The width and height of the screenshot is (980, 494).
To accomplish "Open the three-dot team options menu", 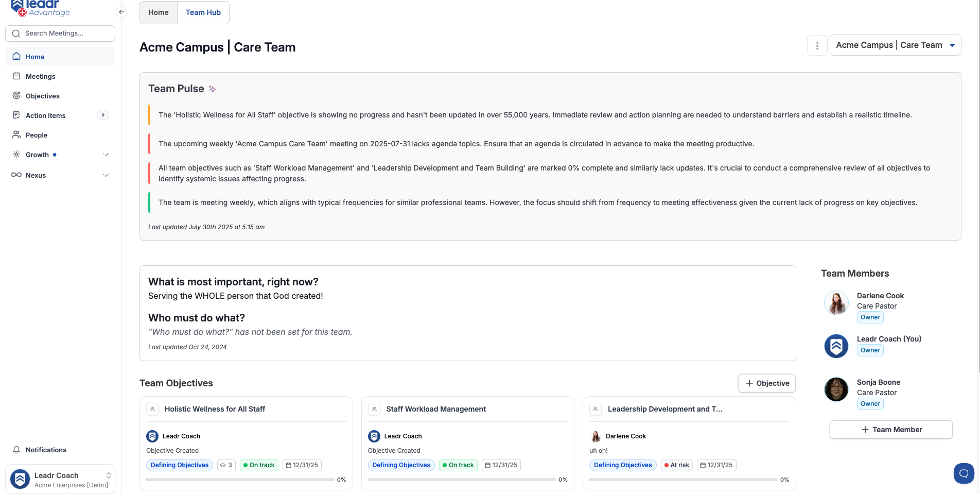I will pos(817,45).
